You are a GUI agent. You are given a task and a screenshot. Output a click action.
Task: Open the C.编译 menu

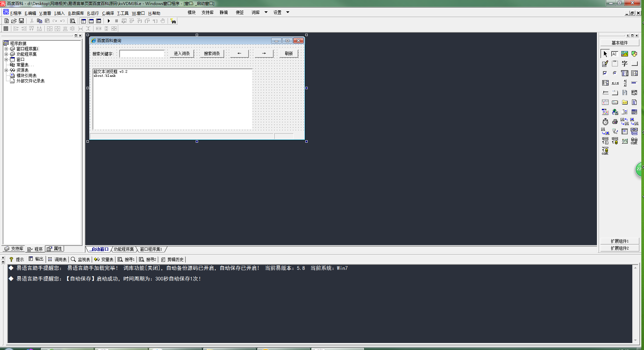[x=108, y=13]
